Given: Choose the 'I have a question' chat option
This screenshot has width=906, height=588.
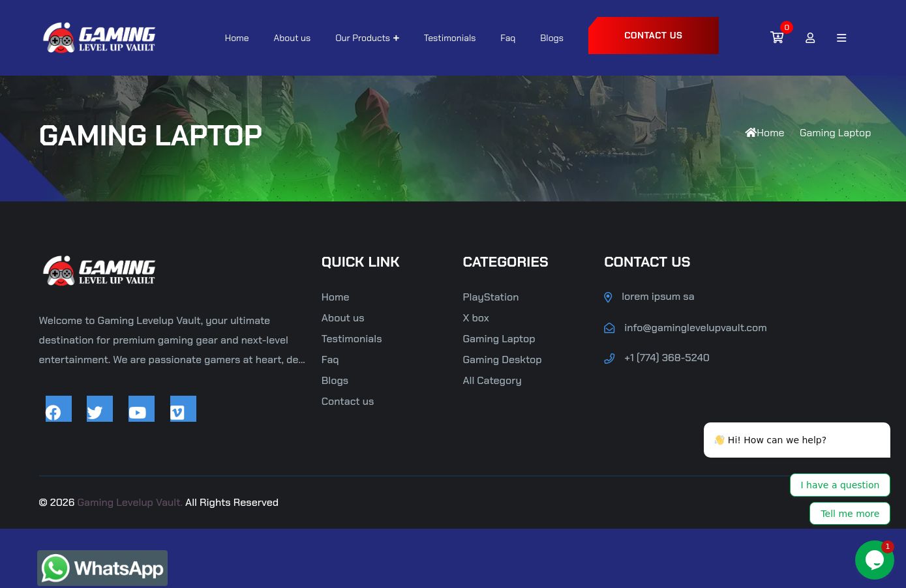Looking at the screenshot, I should click(x=839, y=485).
